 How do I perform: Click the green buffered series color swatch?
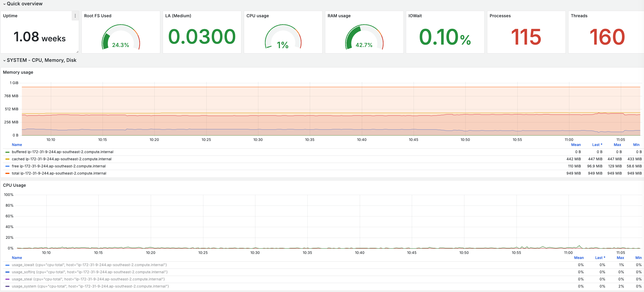click(7, 152)
